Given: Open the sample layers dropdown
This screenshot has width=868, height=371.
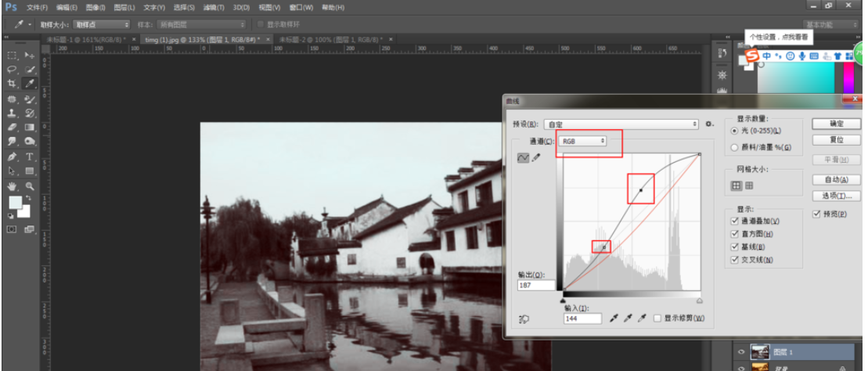Looking at the screenshot, I should 201,24.
